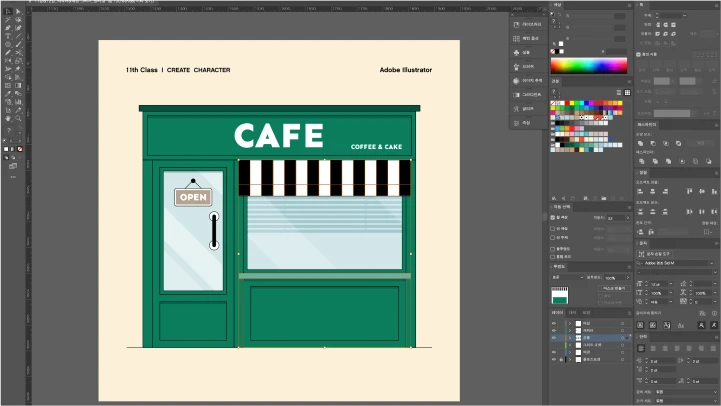Open the Symbols panel (club icon)
721x406 pixels.
pyautogui.click(x=527, y=52)
